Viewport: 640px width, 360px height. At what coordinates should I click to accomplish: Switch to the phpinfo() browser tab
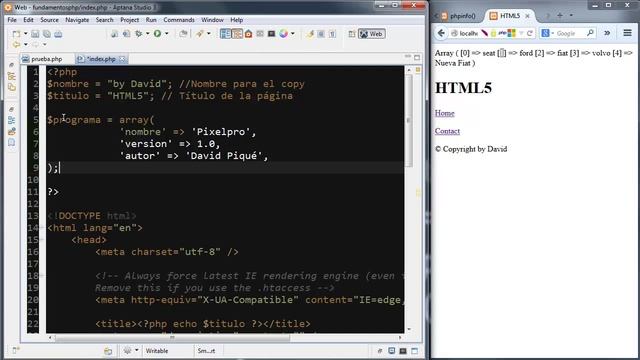pyautogui.click(x=459, y=16)
